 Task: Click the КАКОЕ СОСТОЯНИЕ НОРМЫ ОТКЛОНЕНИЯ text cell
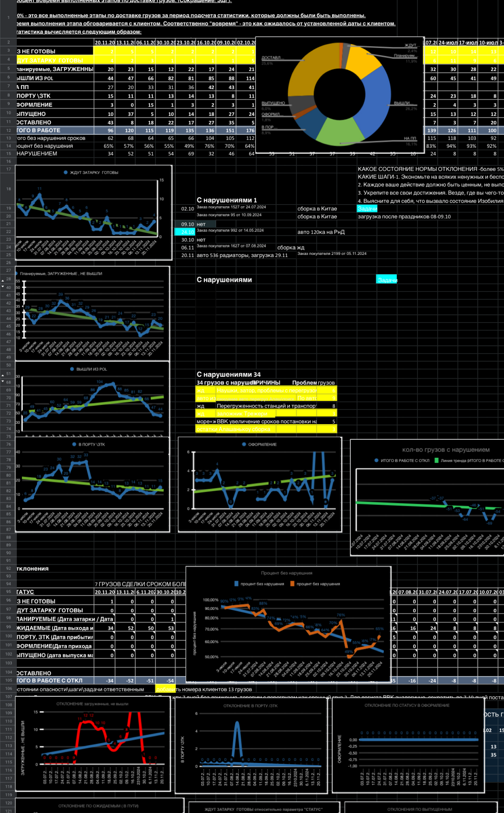(x=430, y=169)
